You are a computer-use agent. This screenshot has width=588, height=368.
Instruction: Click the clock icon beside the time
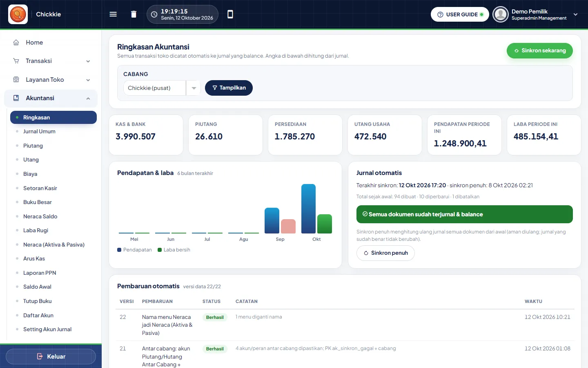[x=154, y=14]
